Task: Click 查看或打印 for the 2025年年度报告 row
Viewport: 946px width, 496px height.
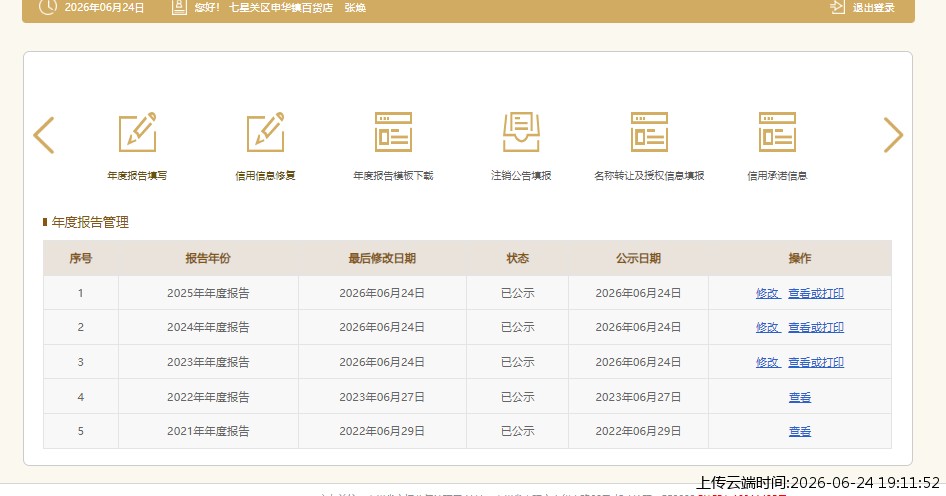Action: tap(816, 293)
